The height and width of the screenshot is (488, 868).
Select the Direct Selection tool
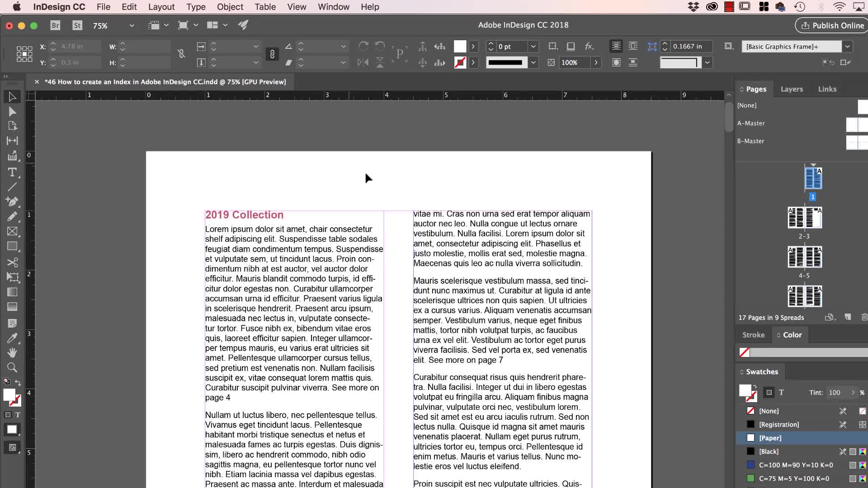point(12,112)
